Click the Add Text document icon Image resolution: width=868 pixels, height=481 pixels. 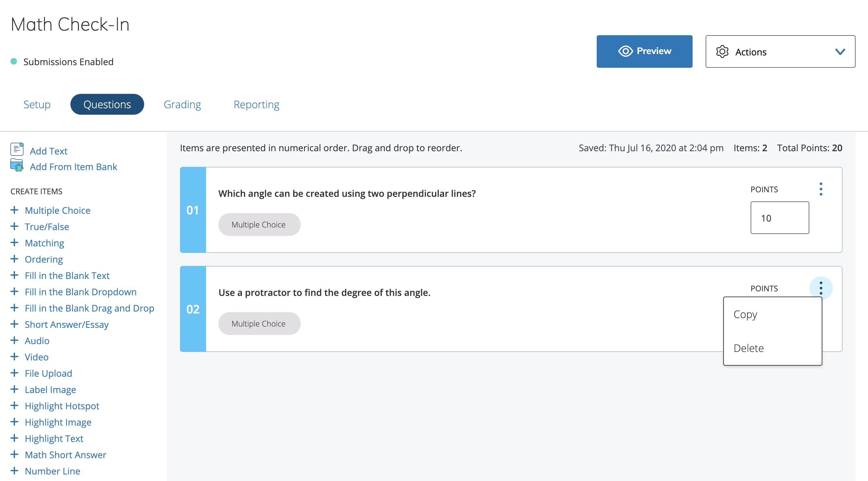(17, 149)
